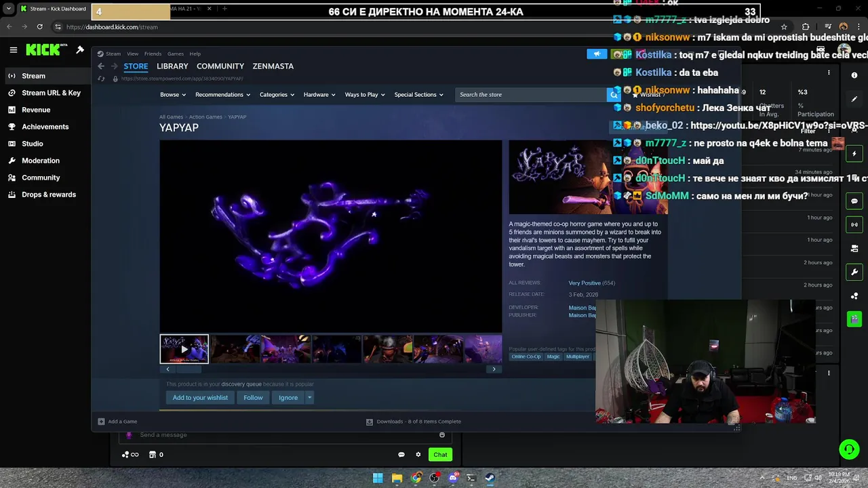Click the wrench tools icon in right rail
The image size is (868, 488).
pyautogui.click(x=854, y=272)
